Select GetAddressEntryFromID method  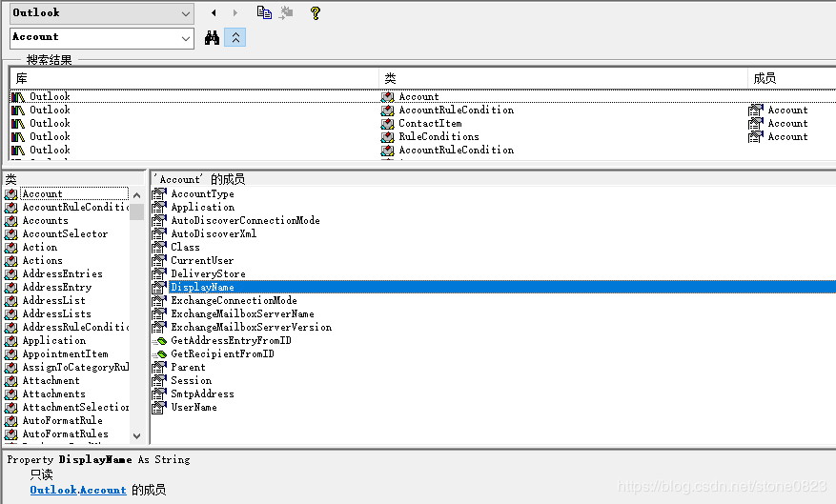click(231, 340)
